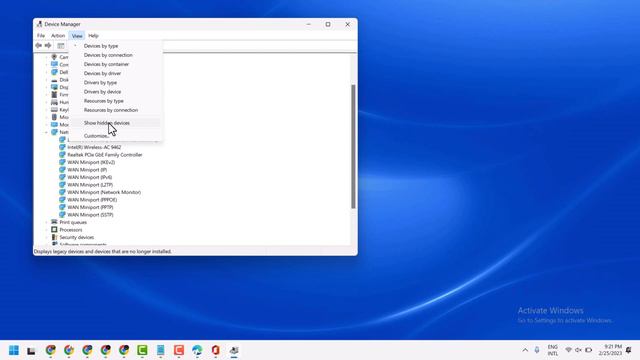Click the Realtek PCIe GbE Family Controller icon
Viewport: 640px width, 360px height.
pyautogui.click(x=62, y=155)
